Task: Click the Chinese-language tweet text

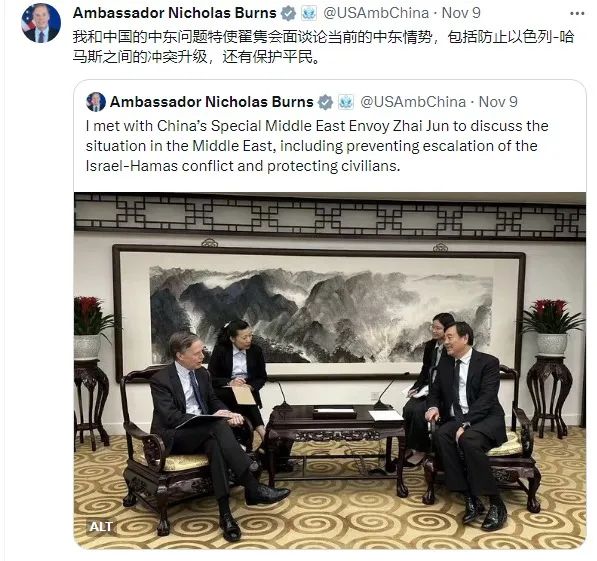Action: click(x=323, y=47)
